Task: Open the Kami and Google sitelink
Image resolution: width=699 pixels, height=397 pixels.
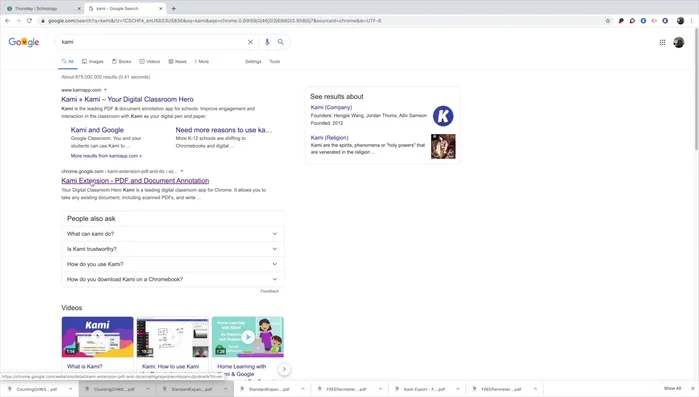Action: (x=97, y=130)
